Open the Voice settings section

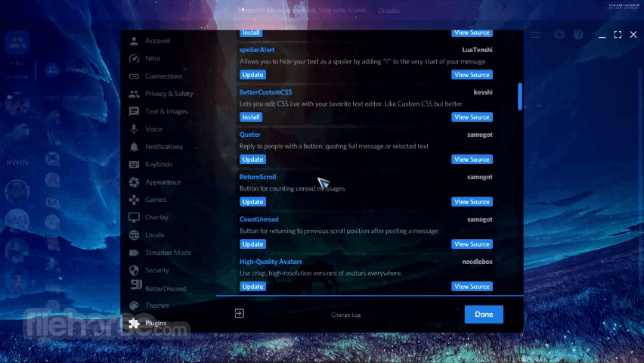click(x=153, y=129)
